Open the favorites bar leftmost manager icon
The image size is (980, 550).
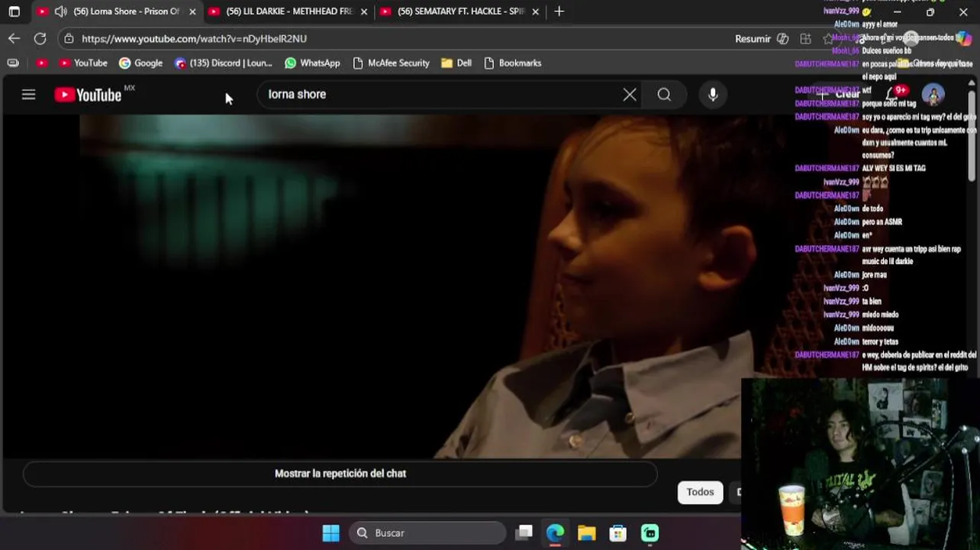(x=13, y=63)
